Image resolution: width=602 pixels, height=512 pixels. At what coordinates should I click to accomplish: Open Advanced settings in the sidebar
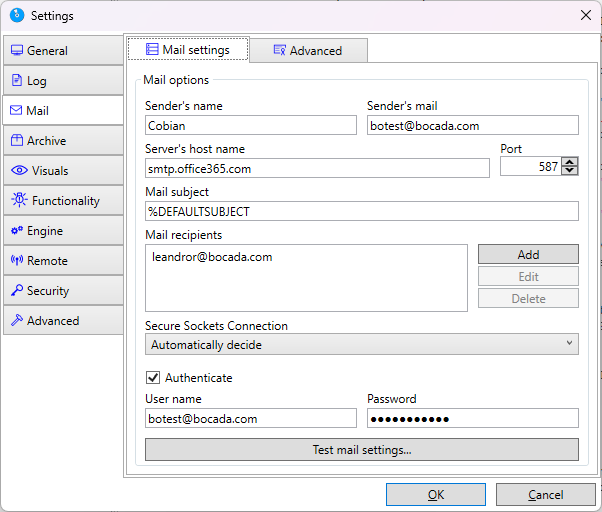[62, 321]
